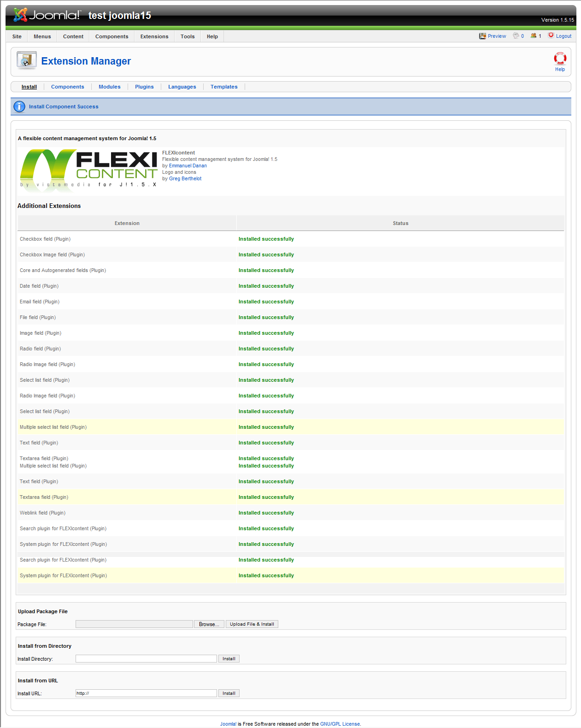Click the 'Extension Manager' page title
Image resolution: width=581 pixels, height=728 pixels.
point(86,61)
